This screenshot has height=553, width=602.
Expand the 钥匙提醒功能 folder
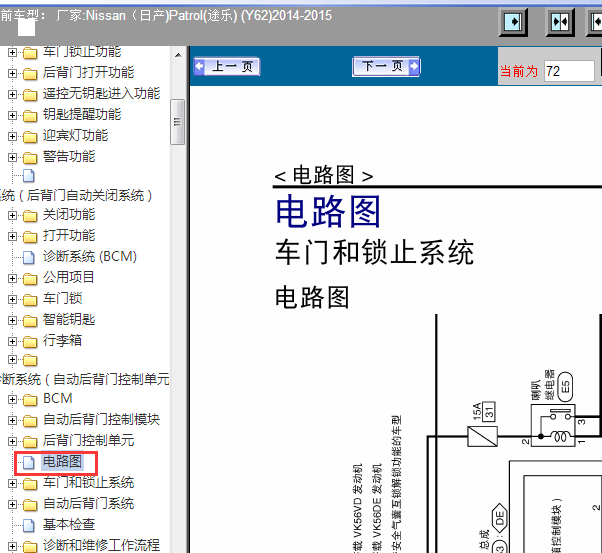(x=12, y=115)
